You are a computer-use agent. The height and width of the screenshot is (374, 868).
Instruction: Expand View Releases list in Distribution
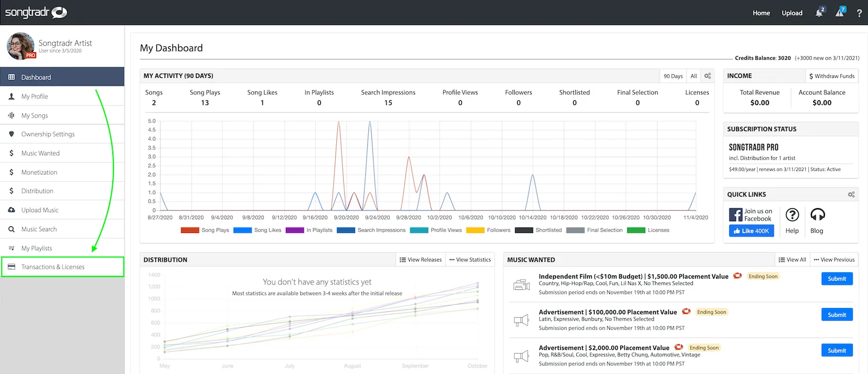pos(420,260)
